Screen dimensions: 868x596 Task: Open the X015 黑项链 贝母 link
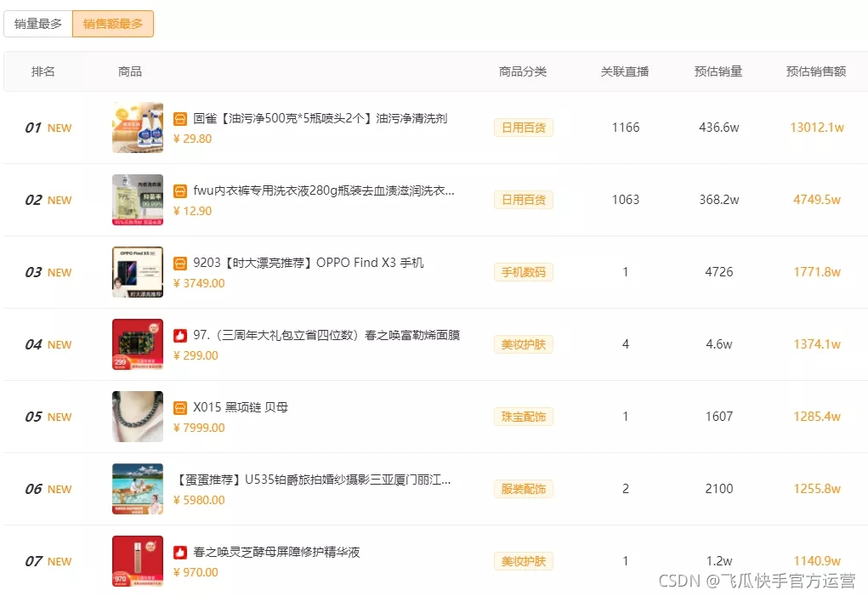point(241,408)
